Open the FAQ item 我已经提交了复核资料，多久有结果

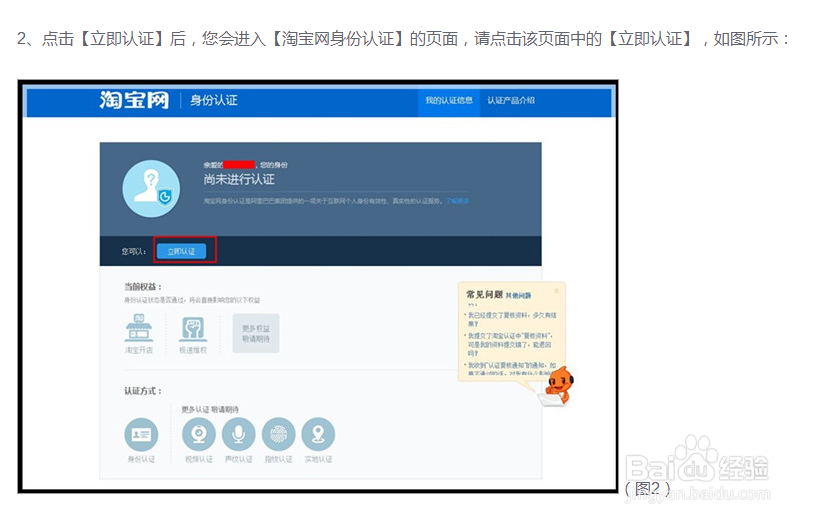pos(511,319)
